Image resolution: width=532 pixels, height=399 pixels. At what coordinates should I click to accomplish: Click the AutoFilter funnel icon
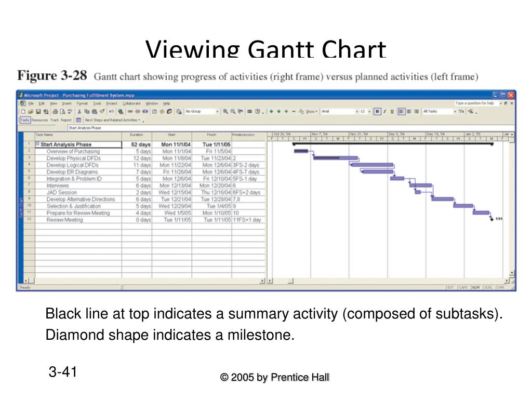tap(461, 111)
